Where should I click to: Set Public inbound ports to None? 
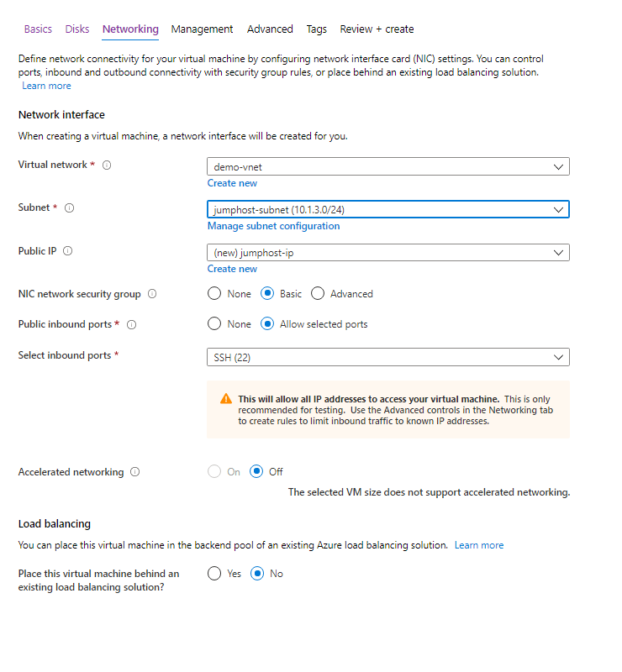click(213, 324)
